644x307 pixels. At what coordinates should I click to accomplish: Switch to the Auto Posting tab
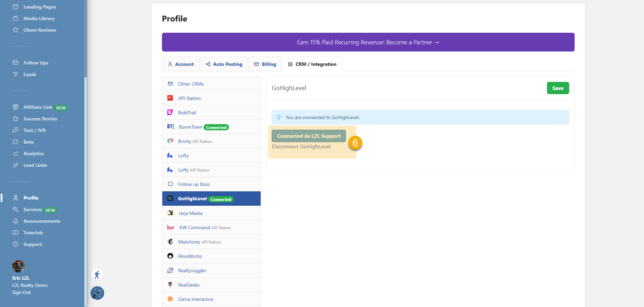pyautogui.click(x=224, y=64)
